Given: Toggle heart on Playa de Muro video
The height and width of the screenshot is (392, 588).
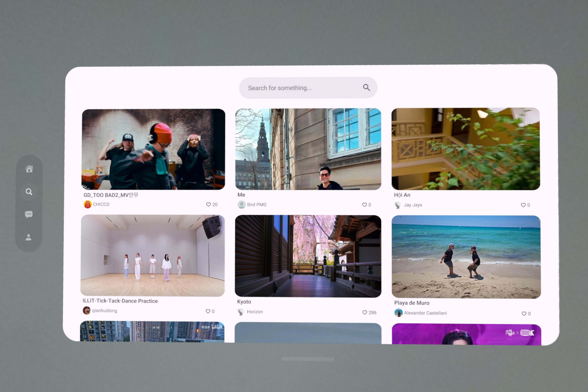Looking at the screenshot, I should tap(524, 313).
